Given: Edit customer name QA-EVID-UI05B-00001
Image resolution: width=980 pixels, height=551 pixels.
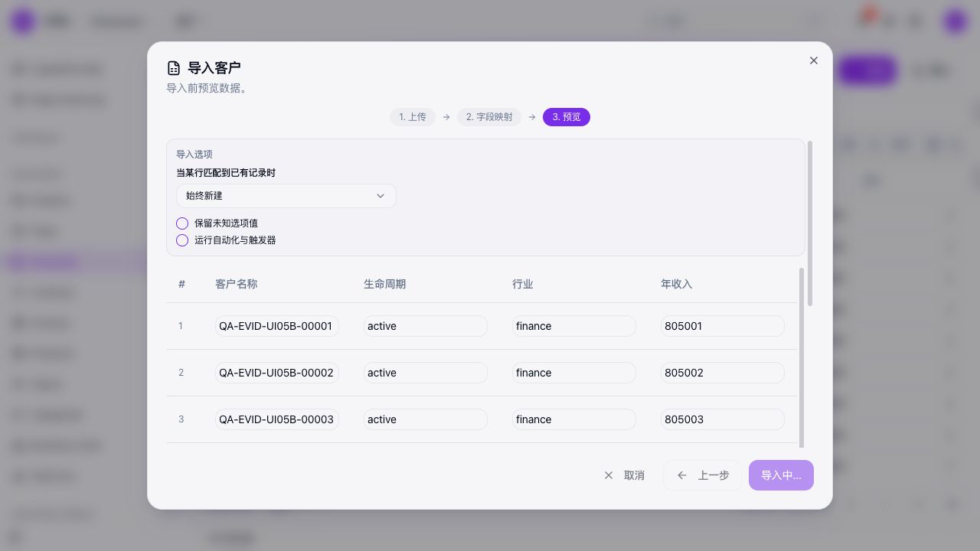Looking at the screenshot, I should click(277, 326).
